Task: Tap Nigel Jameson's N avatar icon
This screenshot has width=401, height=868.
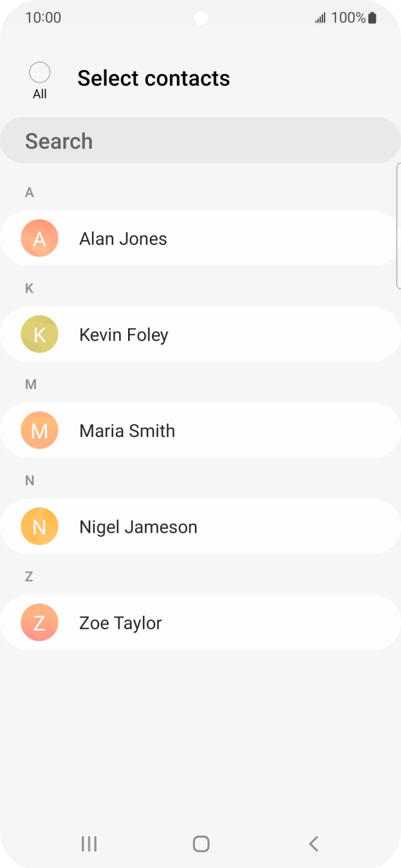Action: point(39,526)
